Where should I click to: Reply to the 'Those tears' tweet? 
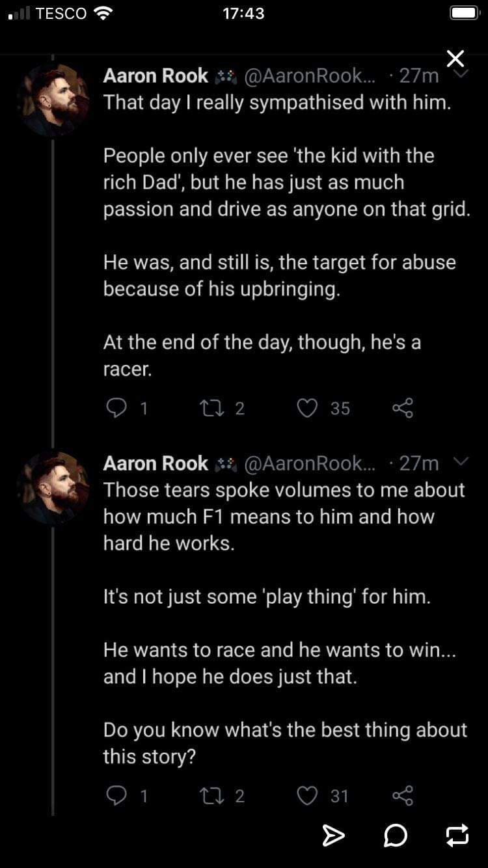[x=116, y=795]
